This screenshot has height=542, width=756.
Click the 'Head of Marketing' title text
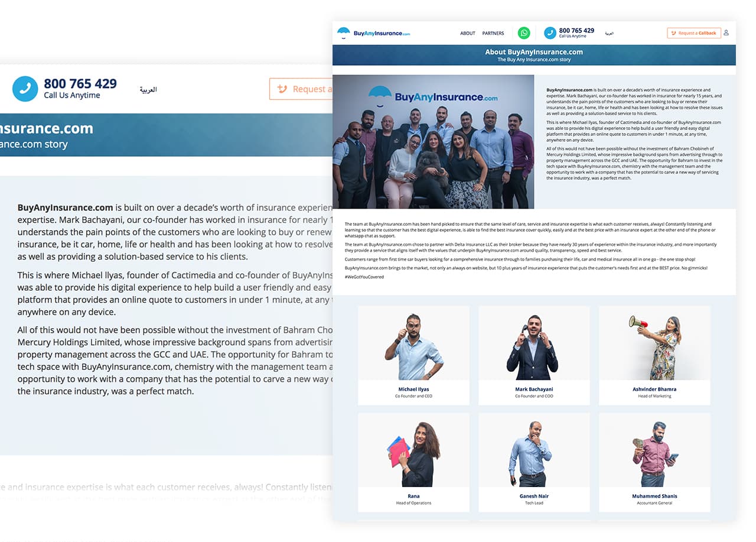[x=654, y=396]
